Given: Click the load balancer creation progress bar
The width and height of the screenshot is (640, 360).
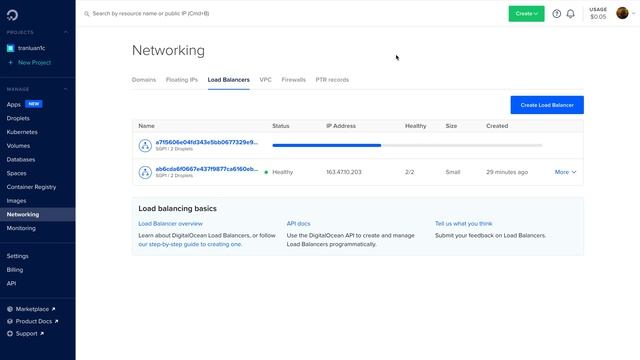Looking at the screenshot, I should 407,145.
